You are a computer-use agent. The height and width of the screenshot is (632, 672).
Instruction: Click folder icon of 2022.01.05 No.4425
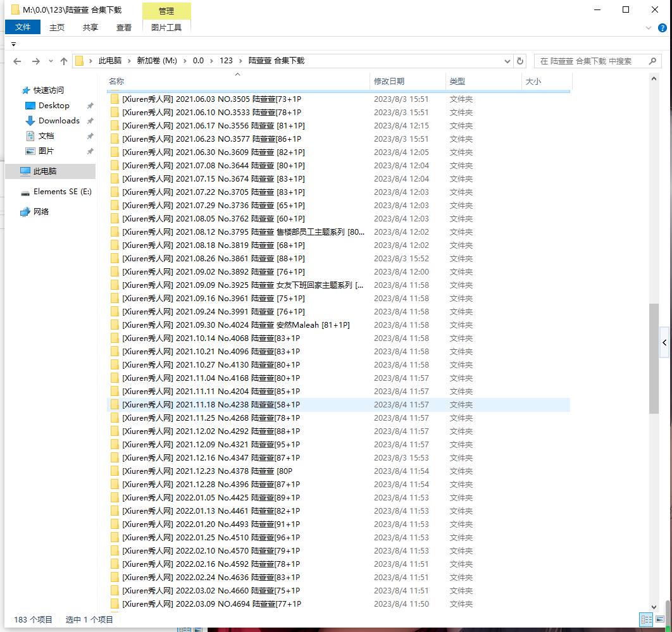[x=115, y=497]
